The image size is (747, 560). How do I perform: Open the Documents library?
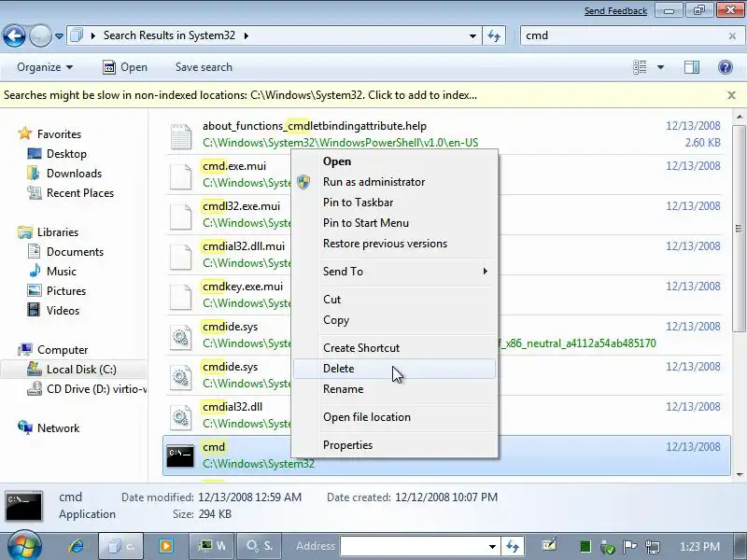(x=65, y=251)
